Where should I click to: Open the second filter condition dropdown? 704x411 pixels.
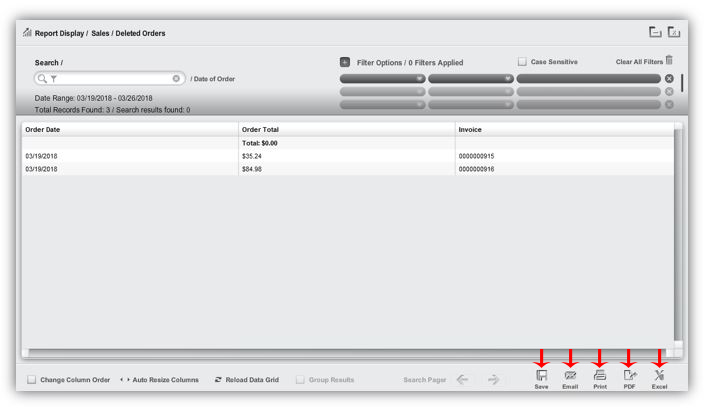pos(470,78)
